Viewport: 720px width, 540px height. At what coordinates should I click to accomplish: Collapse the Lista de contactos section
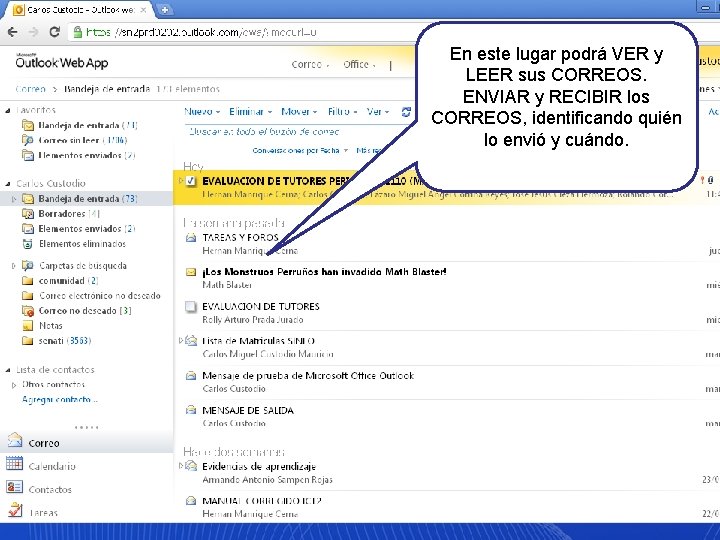8,370
